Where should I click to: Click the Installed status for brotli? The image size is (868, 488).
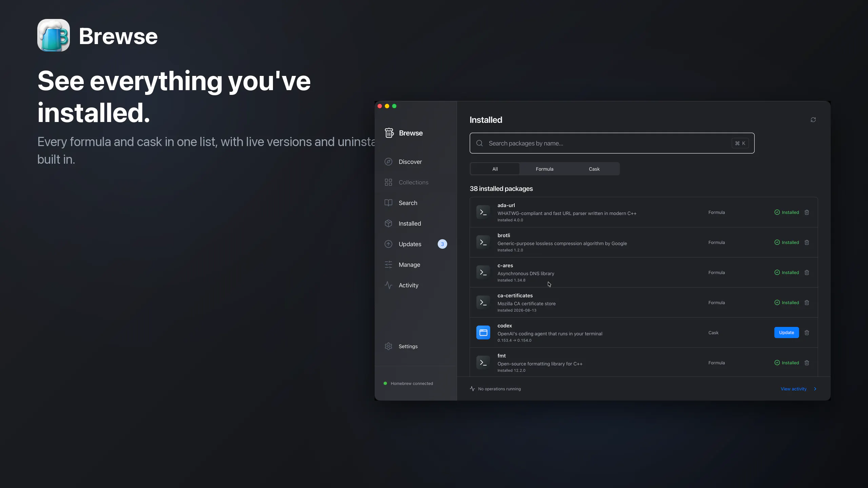coord(787,242)
